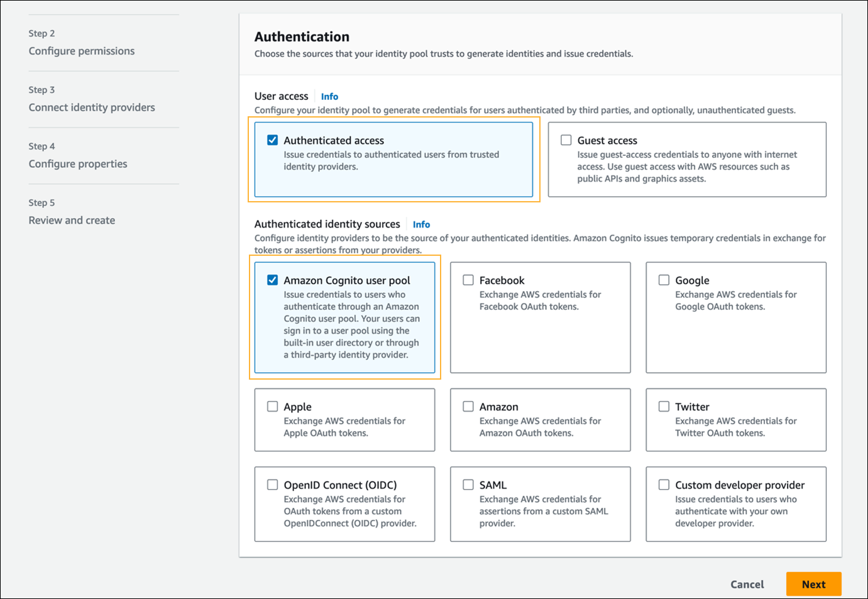Click the 'Issue credentials to authenticated users' description
Screen dimensions: 868x599
391,160
